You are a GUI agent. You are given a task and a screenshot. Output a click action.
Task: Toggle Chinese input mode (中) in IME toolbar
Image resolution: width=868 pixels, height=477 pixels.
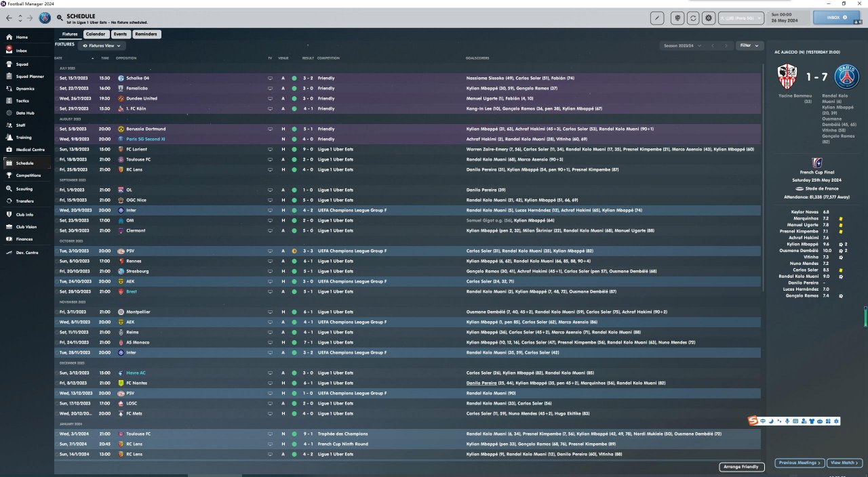763,421
